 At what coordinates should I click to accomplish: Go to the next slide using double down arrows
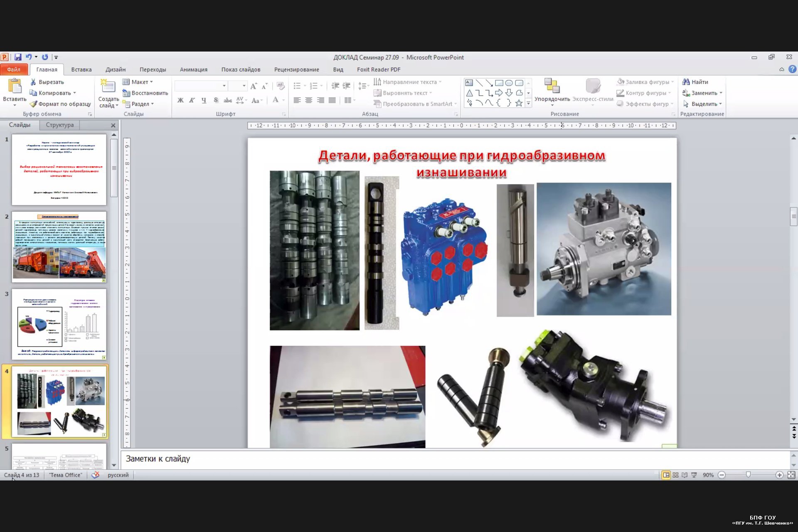(794, 436)
